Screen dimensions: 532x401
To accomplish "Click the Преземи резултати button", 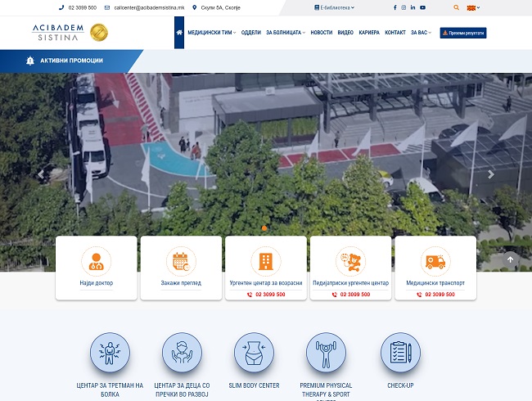I will tap(463, 33).
